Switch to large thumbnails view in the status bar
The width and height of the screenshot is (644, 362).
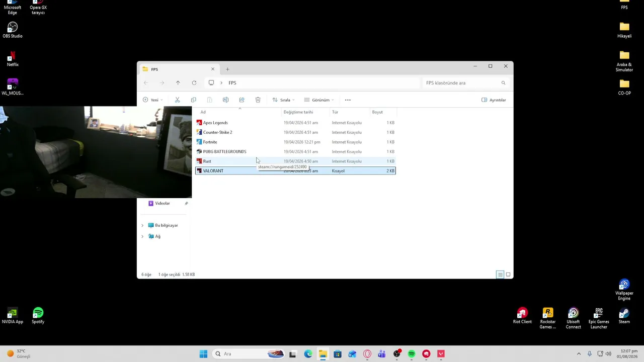tap(508, 275)
